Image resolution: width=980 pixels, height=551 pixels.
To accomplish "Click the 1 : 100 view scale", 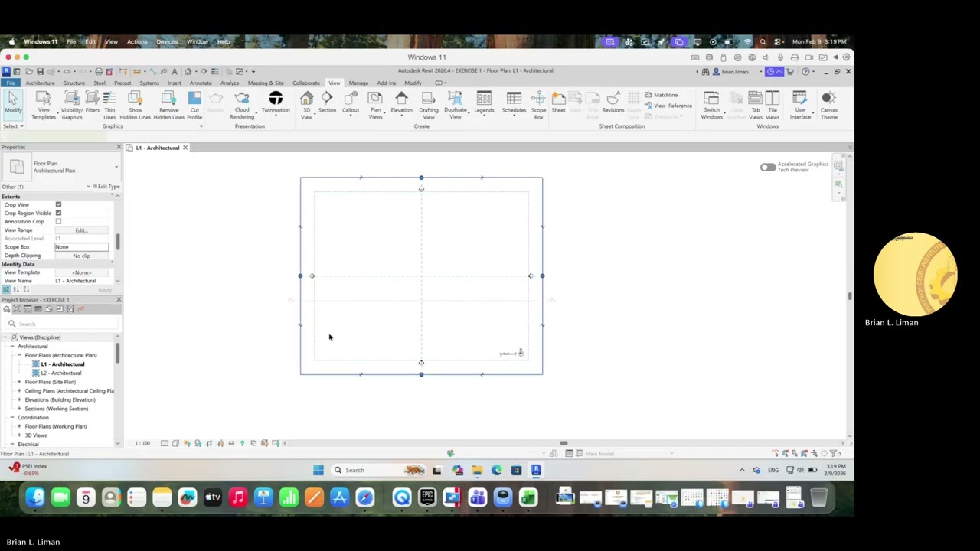I will (x=142, y=443).
